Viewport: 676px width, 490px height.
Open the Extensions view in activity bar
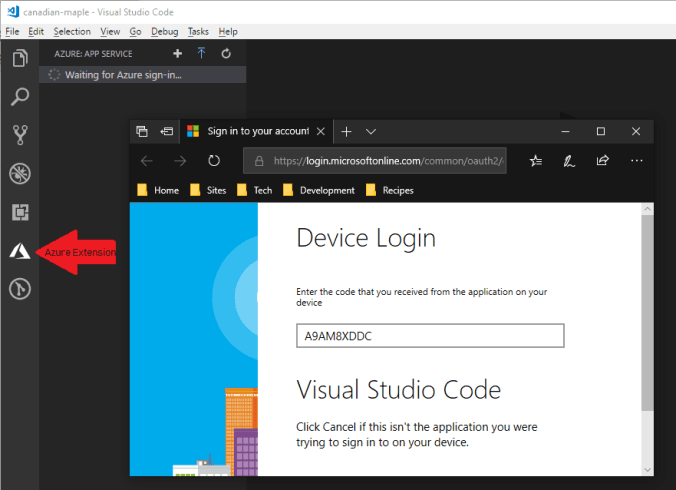[x=20, y=212]
